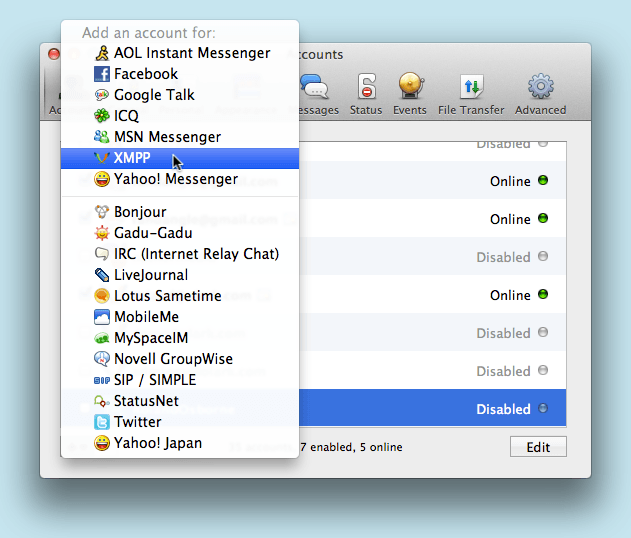
Task: Toggle the green status dot of third Online account
Action: point(543,295)
